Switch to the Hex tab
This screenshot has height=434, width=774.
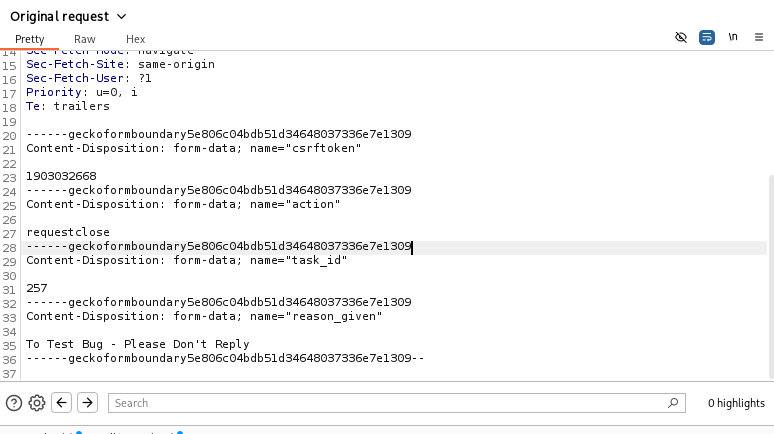pyautogui.click(x=135, y=39)
